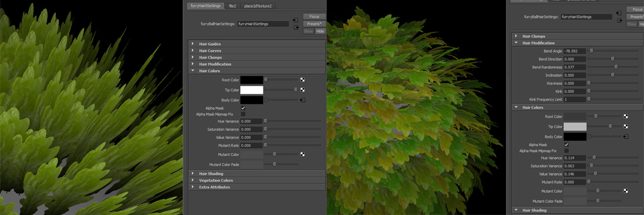Click the Show button in left panel
The width and height of the screenshot is (644, 215).
point(309,31)
